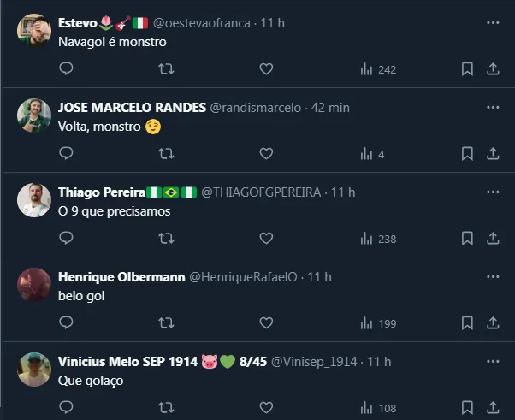Like Henrique Olbermann's "belo gol" tweet
515x420 pixels.
tap(266, 323)
